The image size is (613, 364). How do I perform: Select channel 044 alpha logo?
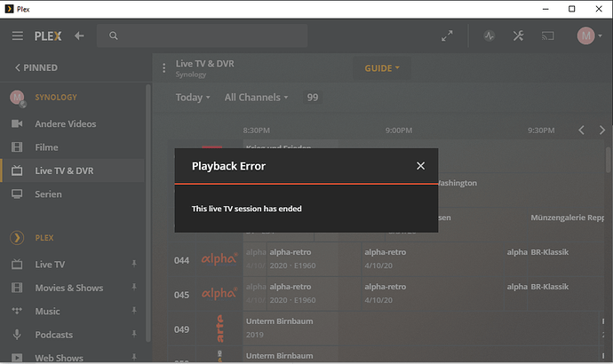pos(219,259)
